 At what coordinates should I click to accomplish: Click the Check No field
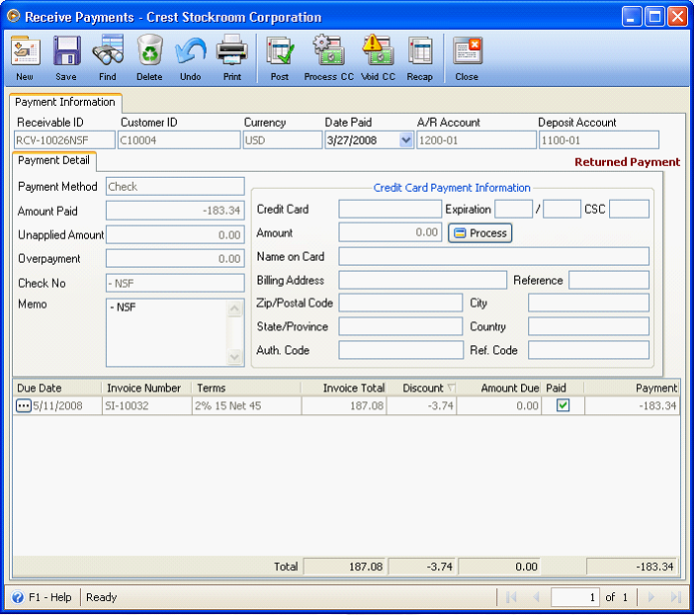(175, 283)
